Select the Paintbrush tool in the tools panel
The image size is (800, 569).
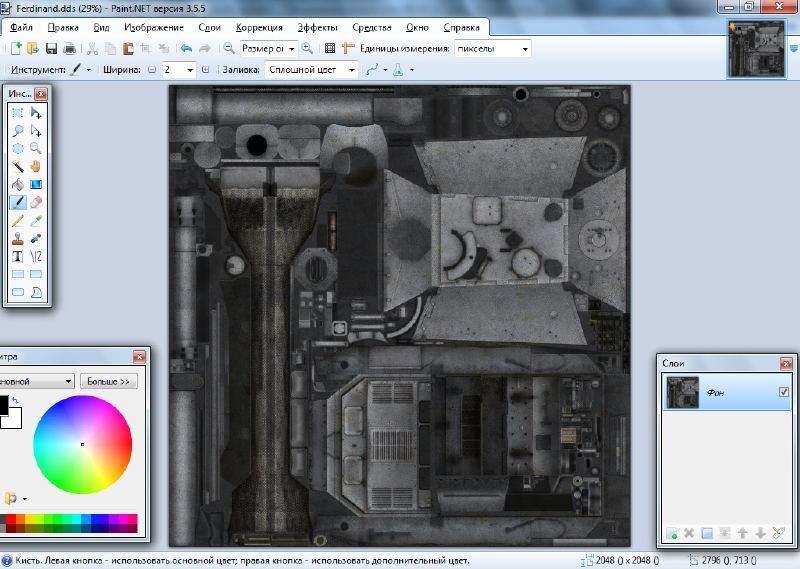pos(18,203)
